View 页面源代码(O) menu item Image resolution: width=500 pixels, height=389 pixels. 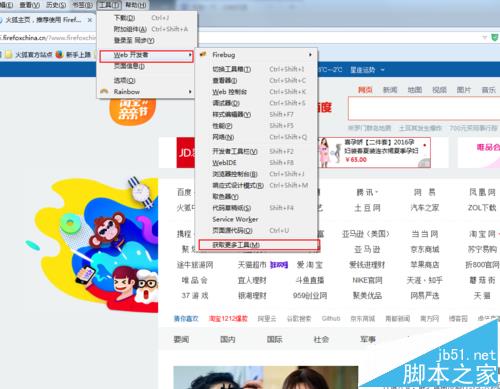coord(256,230)
